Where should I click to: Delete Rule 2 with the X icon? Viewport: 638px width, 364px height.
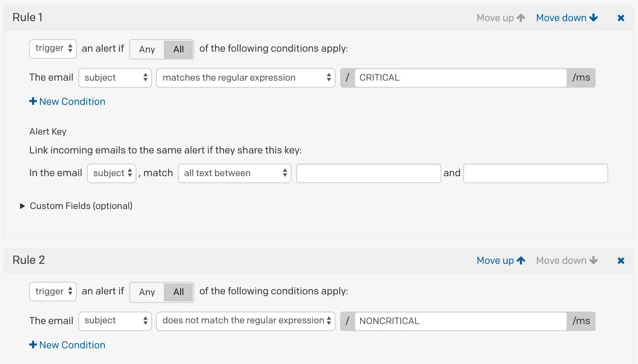[x=621, y=261]
